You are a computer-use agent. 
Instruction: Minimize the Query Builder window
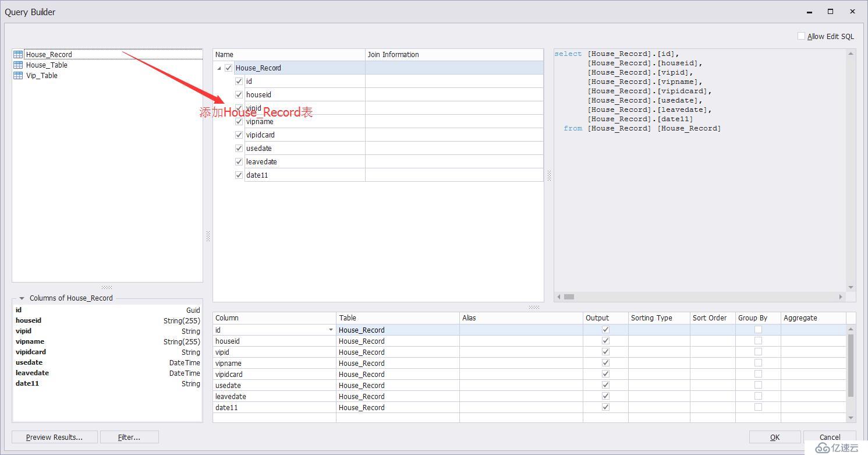coord(809,12)
